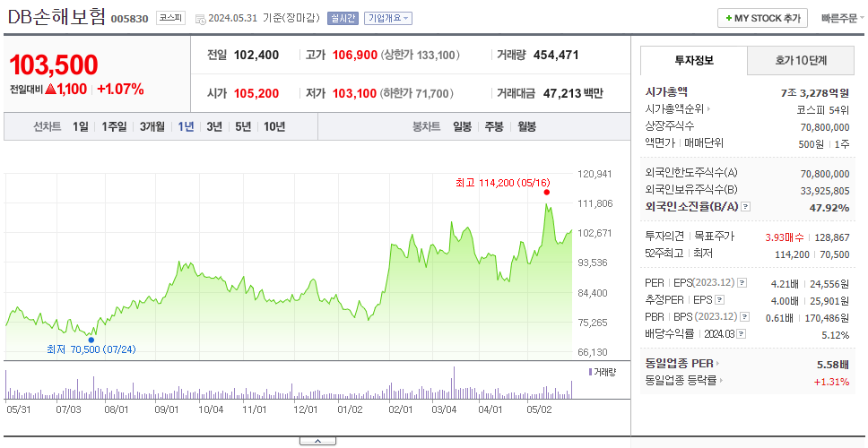The width and height of the screenshot is (868, 448).
Task: Show the 월봉 monthly candle chart
Action: pos(527,126)
